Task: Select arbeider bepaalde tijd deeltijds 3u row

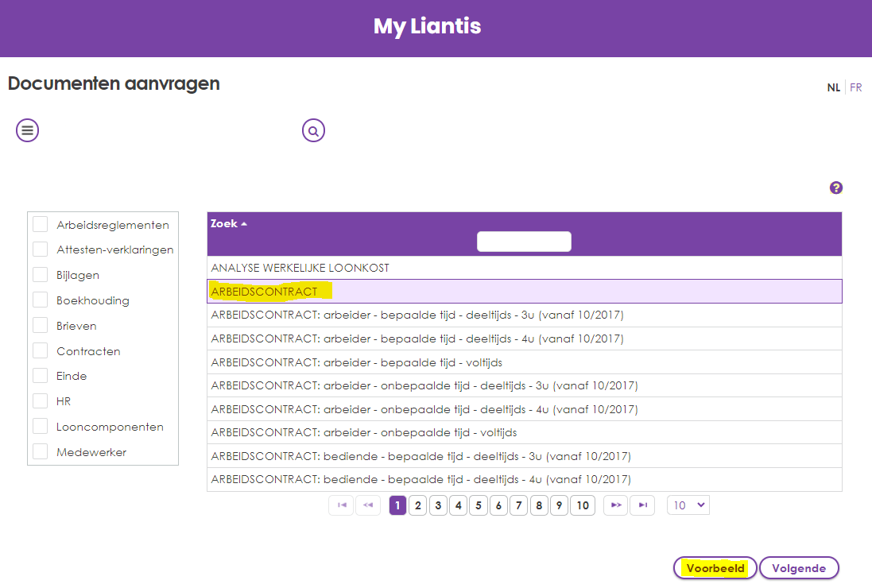Action: coord(525,315)
